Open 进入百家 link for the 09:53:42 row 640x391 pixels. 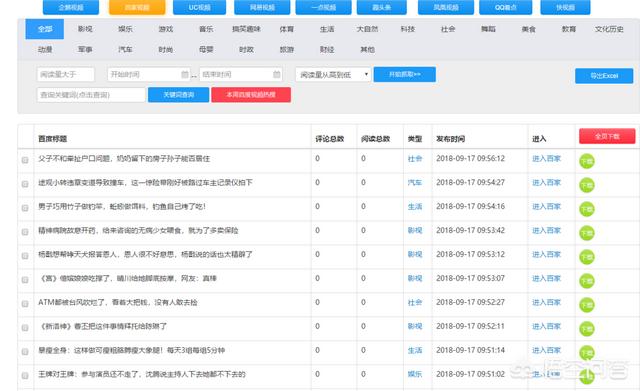pyautogui.click(x=547, y=230)
